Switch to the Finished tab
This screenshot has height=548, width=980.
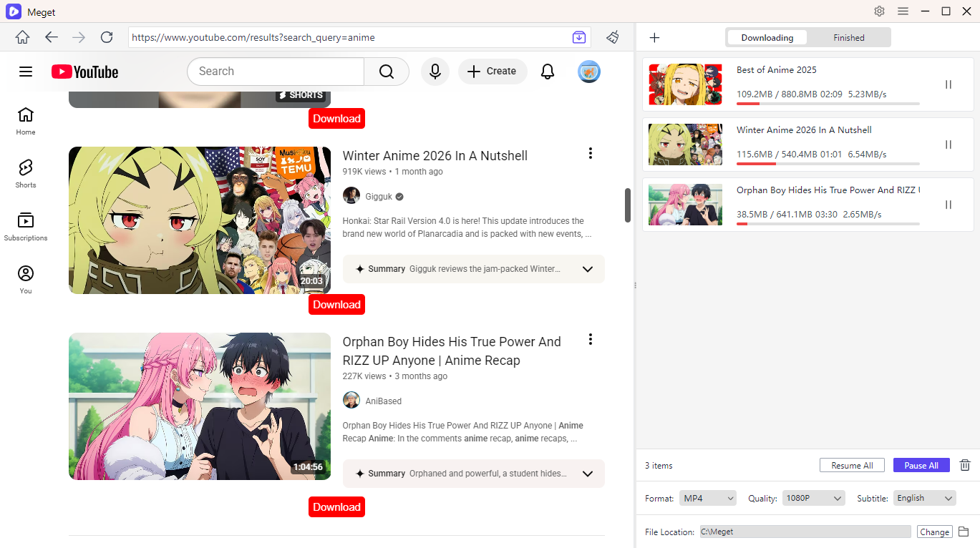point(848,37)
